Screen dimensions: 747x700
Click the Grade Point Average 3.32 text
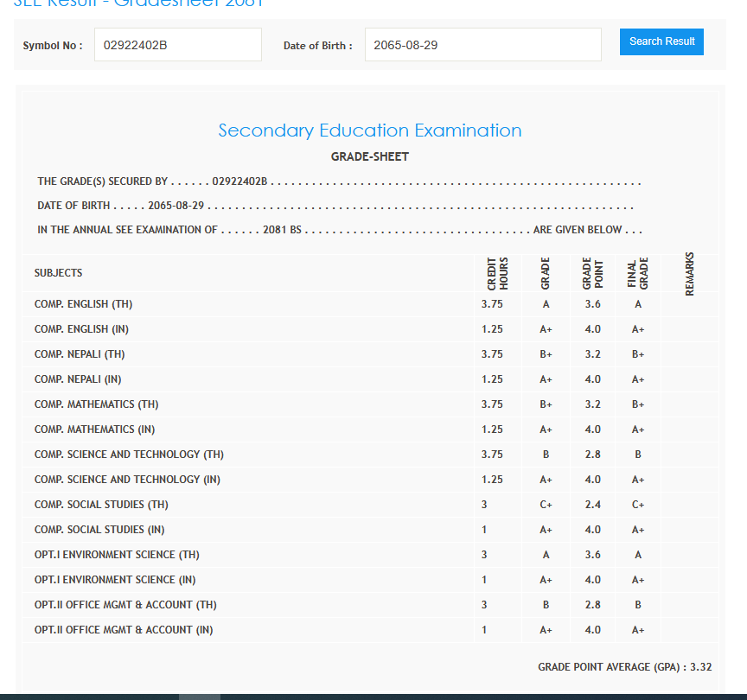(624, 667)
